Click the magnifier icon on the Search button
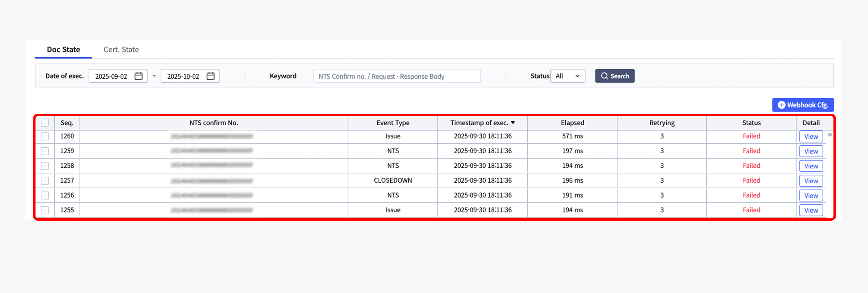 click(605, 76)
